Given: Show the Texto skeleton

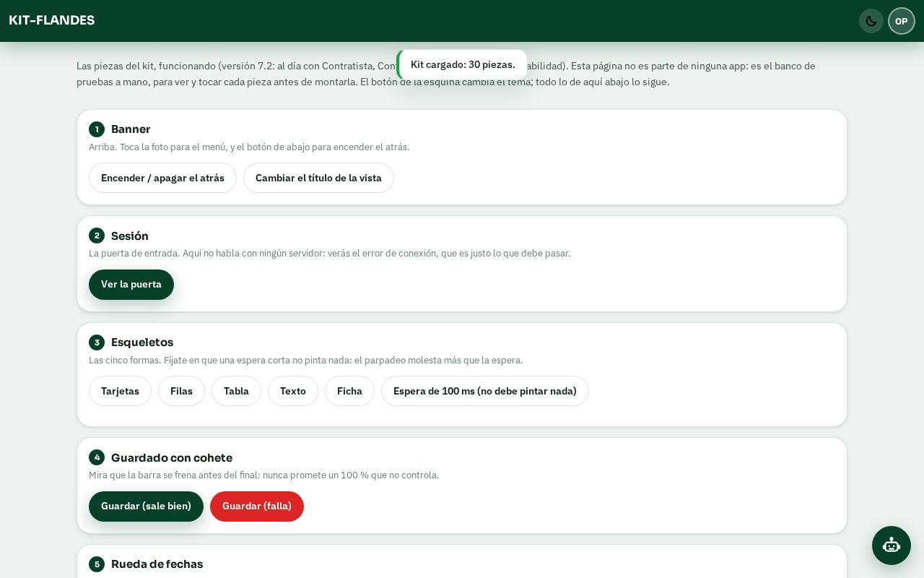Looking at the screenshot, I should [x=293, y=391].
